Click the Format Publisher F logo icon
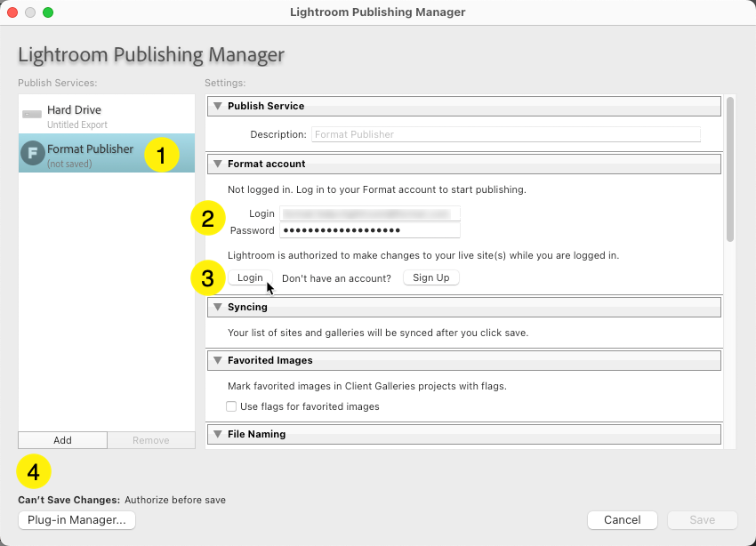 click(33, 153)
